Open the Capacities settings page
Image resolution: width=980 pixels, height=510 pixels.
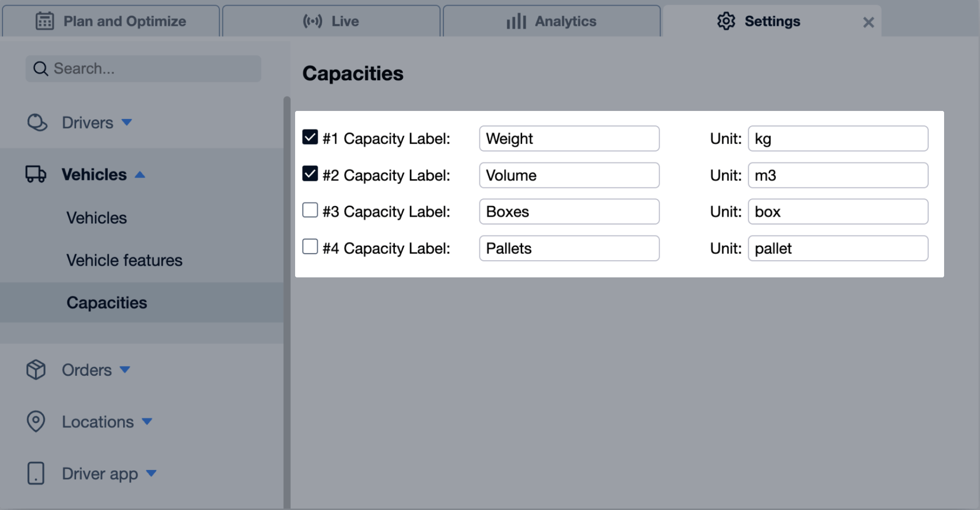(x=107, y=302)
